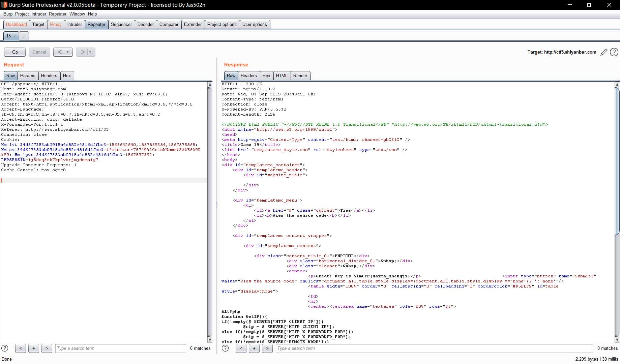This screenshot has height=364, width=620.
Task: Click the '2,299 bytes | 30 millis' status text
Action: point(596,359)
